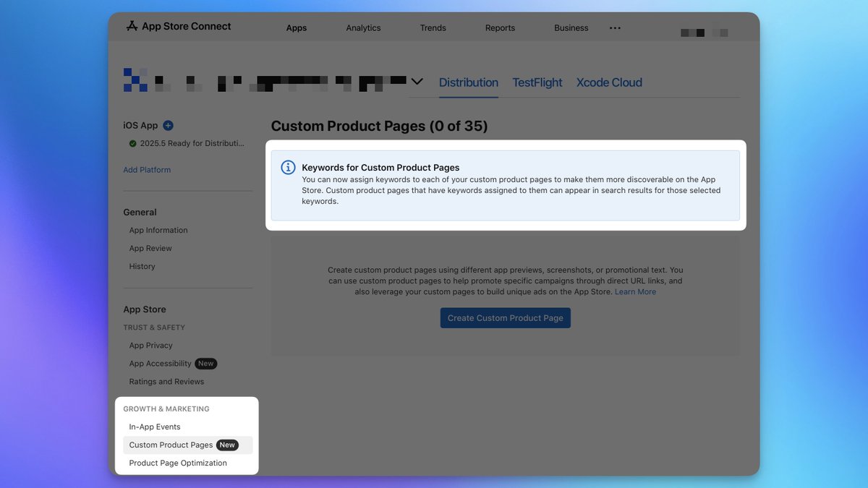This screenshot has width=868, height=488.
Task: Click New badge beside Custom Product Pages
Action: coord(227,445)
